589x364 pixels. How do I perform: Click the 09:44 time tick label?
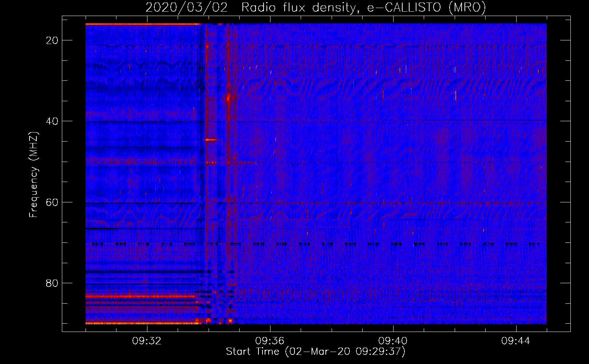point(516,341)
